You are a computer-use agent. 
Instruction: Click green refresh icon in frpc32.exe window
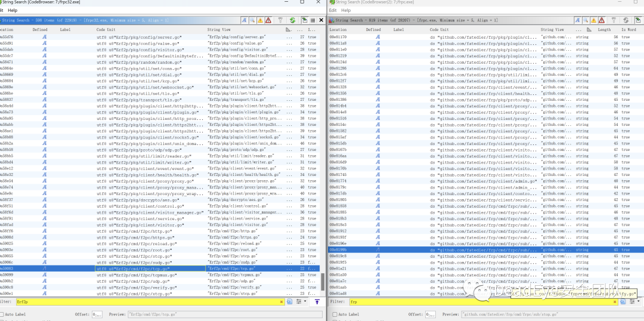(292, 20)
